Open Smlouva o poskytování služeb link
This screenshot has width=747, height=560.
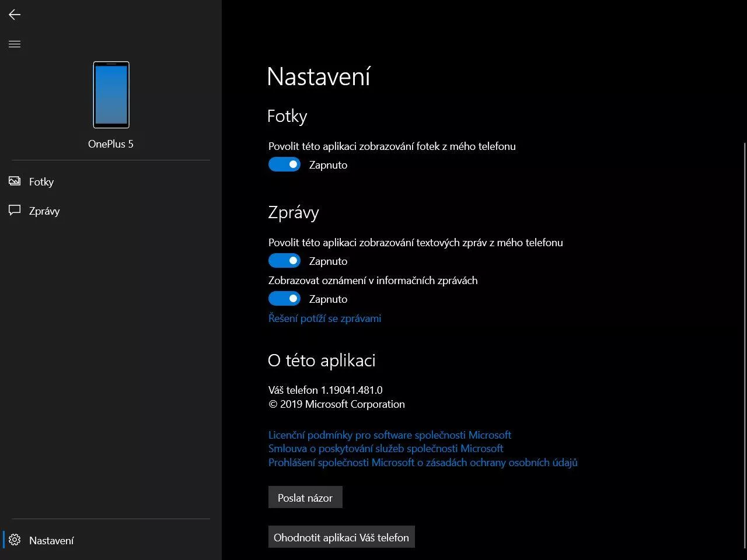point(386,448)
